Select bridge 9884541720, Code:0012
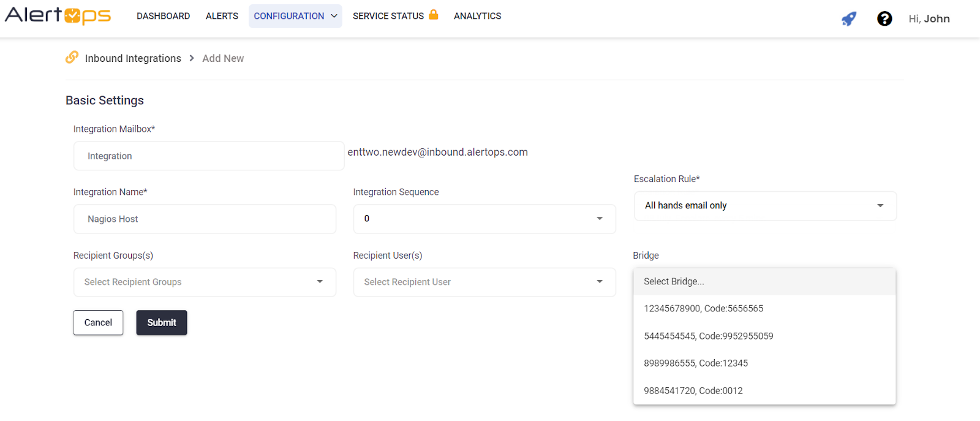Image resolution: width=980 pixels, height=421 pixels. (764, 390)
